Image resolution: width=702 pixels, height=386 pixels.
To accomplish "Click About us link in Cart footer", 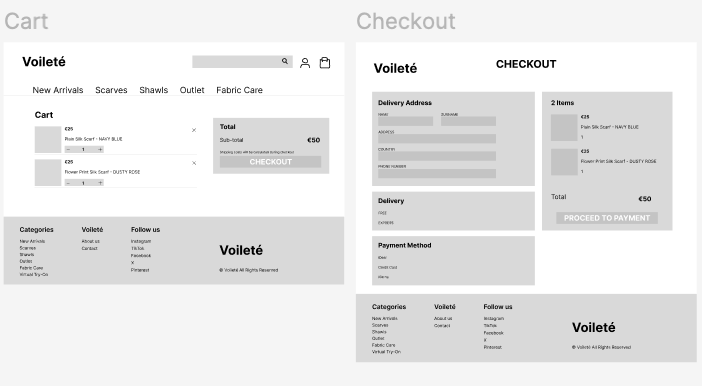I will [90, 241].
